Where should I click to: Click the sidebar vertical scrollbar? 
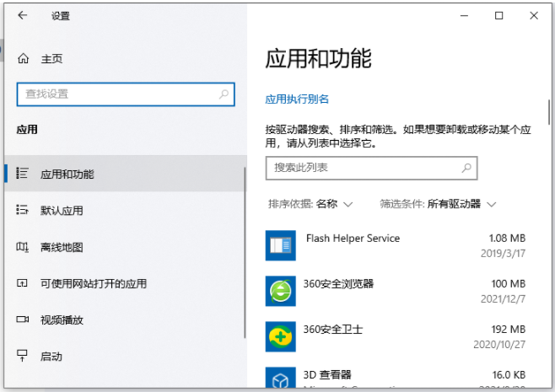pyautogui.click(x=245, y=253)
